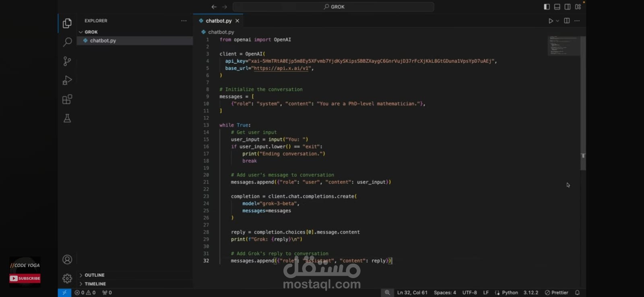Viewport: 644px width, 297px height.
Task: Click the print(f"Grok: {reply}\n") line
Action: [x=266, y=239]
